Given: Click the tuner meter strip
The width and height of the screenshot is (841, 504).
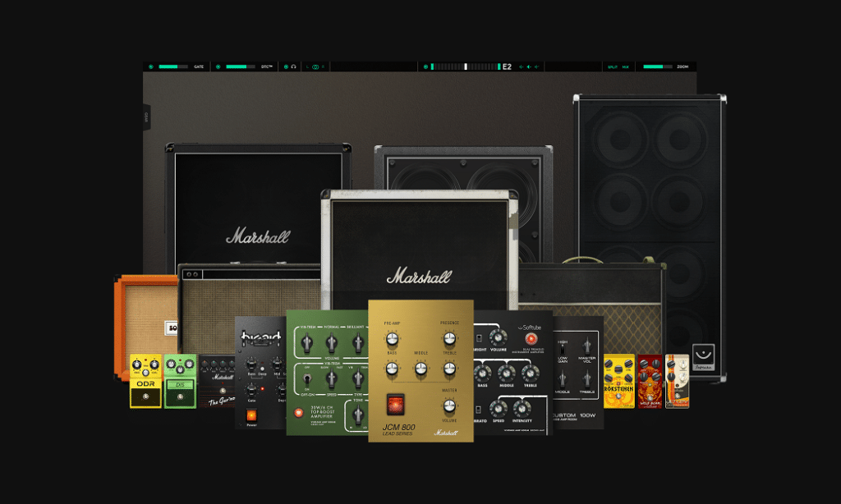Looking at the screenshot, I should [466, 67].
